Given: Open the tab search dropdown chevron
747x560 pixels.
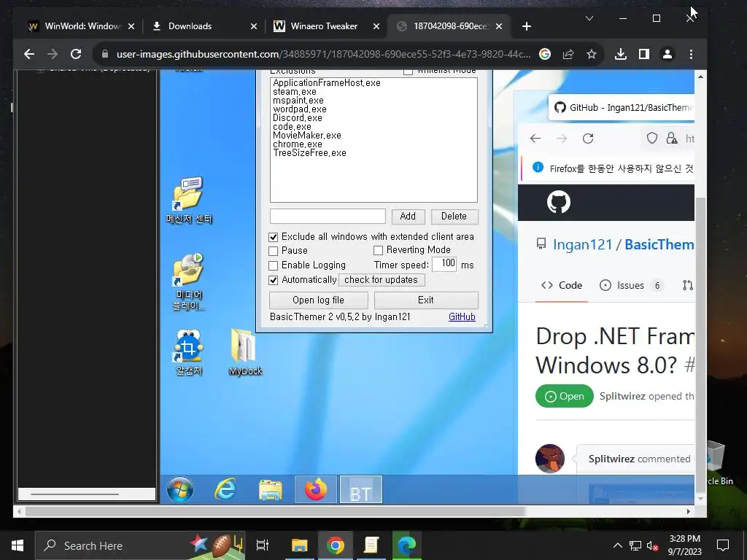Looking at the screenshot, I should (589, 18).
